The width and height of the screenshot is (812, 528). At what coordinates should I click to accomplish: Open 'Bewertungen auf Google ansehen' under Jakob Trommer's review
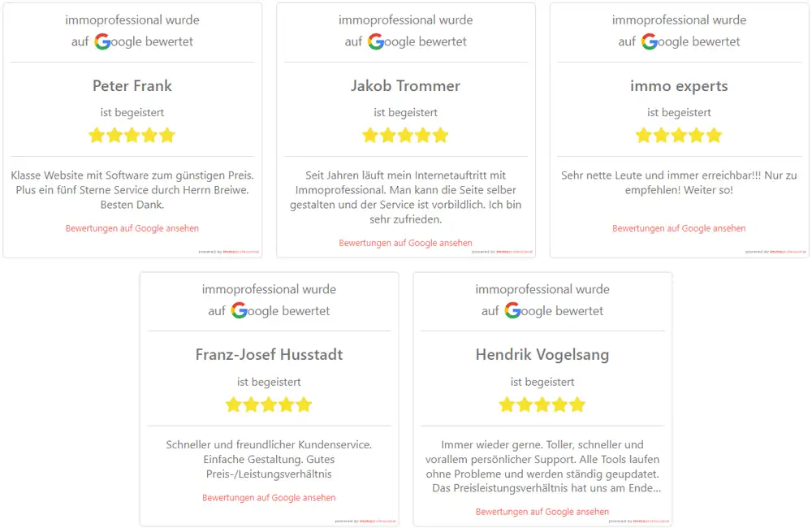(x=405, y=243)
